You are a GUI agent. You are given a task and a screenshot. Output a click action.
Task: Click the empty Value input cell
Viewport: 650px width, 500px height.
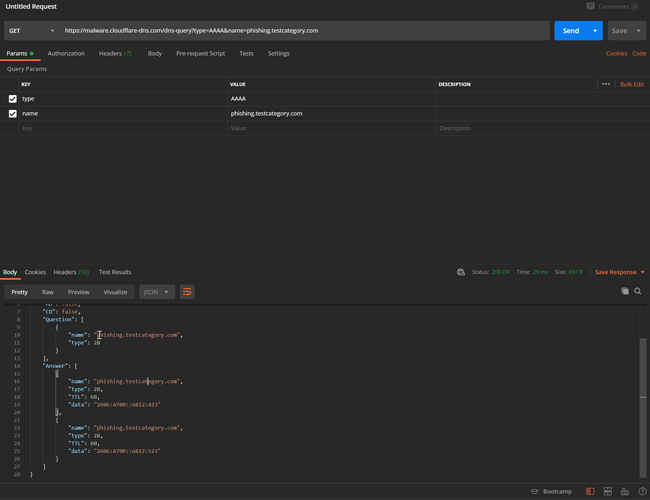[x=332, y=129]
